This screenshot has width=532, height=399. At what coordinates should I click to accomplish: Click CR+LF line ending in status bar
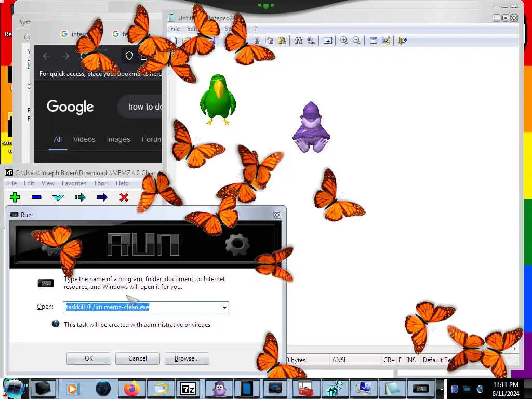392,360
